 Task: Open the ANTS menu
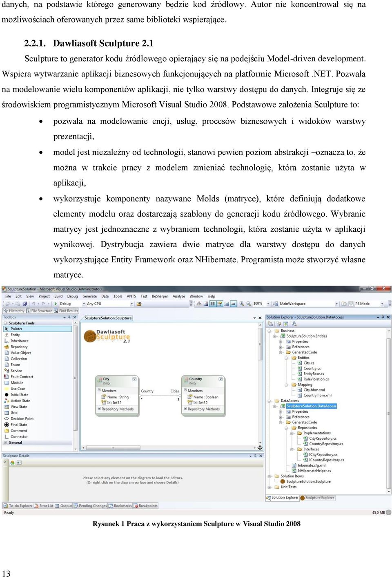coord(131,296)
